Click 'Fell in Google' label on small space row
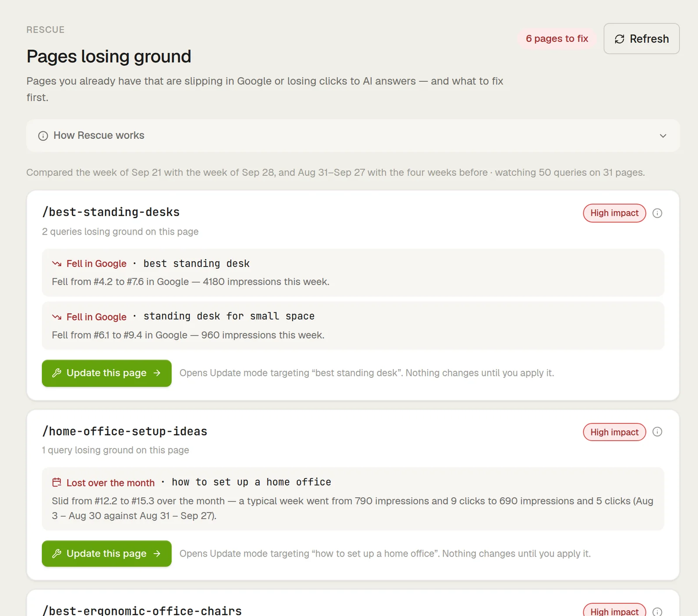Screen dimensions: 698x616 [96, 317]
